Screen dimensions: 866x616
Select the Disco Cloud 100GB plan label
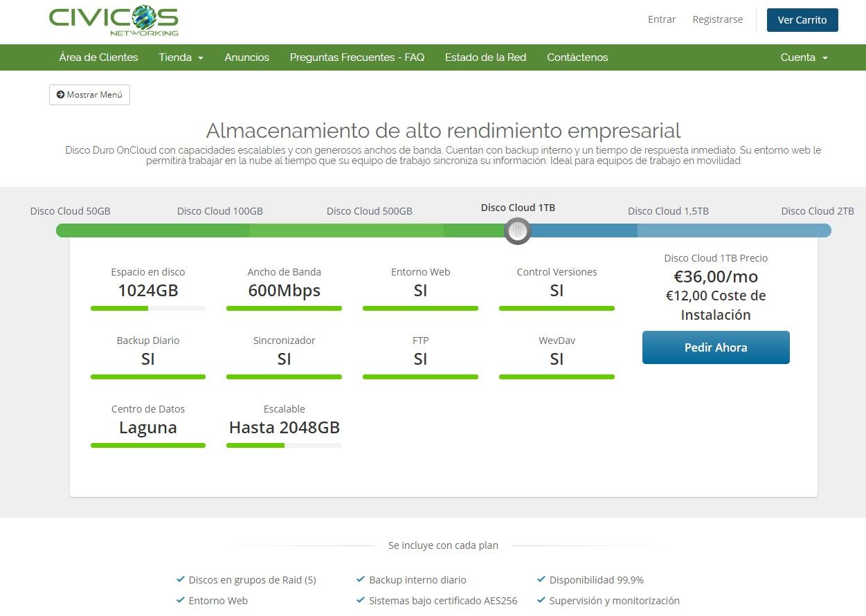pos(220,211)
